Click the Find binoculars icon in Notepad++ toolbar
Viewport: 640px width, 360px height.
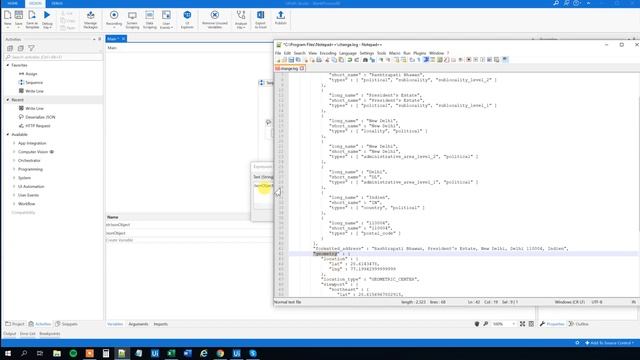[365, 60]
